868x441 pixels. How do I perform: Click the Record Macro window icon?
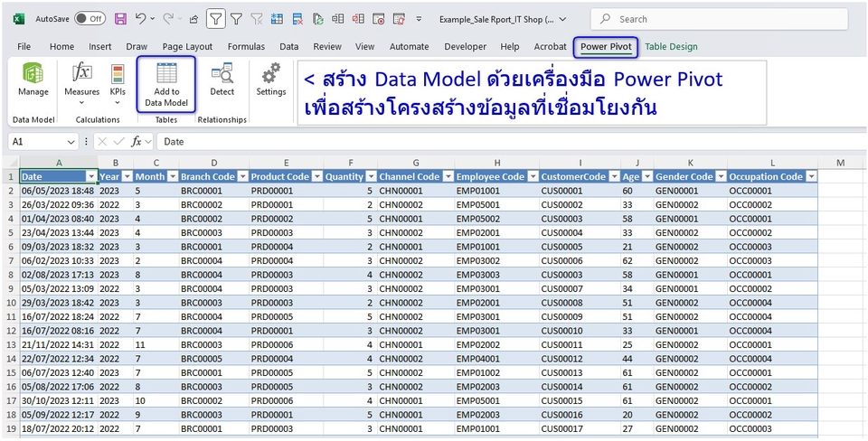[x=379, y=19]
